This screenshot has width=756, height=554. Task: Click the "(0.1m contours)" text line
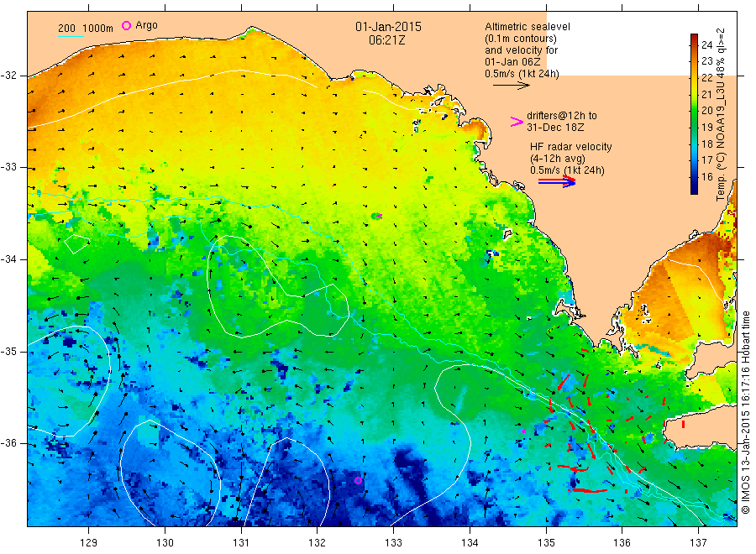click(520, 39)
